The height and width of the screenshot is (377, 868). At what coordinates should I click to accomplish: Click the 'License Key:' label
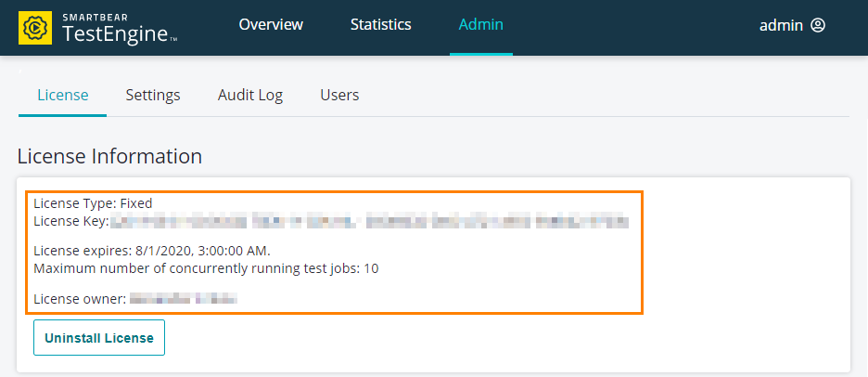[x=70, y=221]
